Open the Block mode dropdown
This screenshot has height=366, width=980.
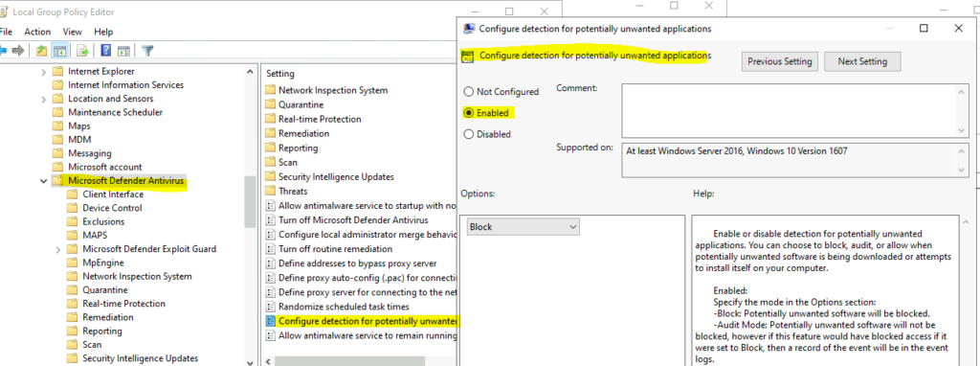point(523,227)
